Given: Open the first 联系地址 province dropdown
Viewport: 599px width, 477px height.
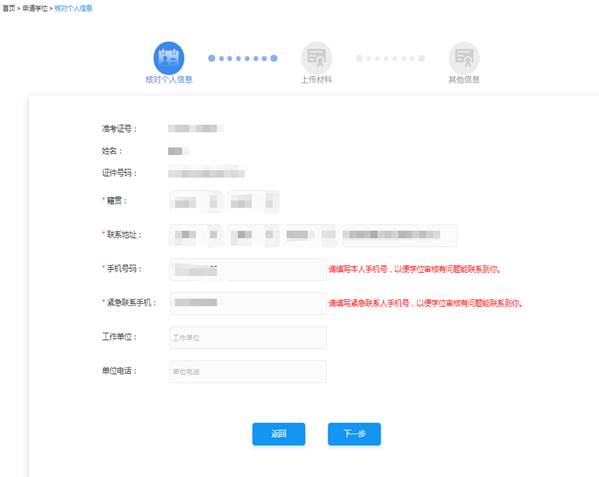Looking at the screenshot, I should click(196, 235).
